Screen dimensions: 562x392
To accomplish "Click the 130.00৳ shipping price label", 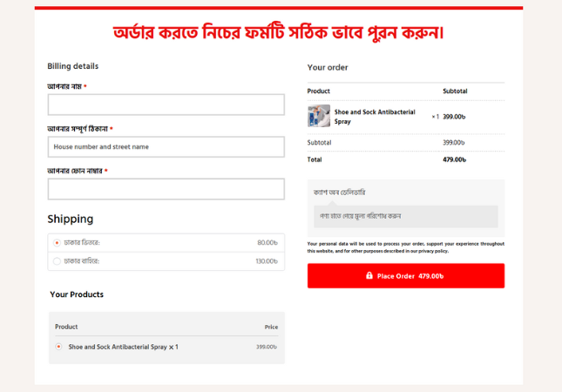I will tap(266, 261).
